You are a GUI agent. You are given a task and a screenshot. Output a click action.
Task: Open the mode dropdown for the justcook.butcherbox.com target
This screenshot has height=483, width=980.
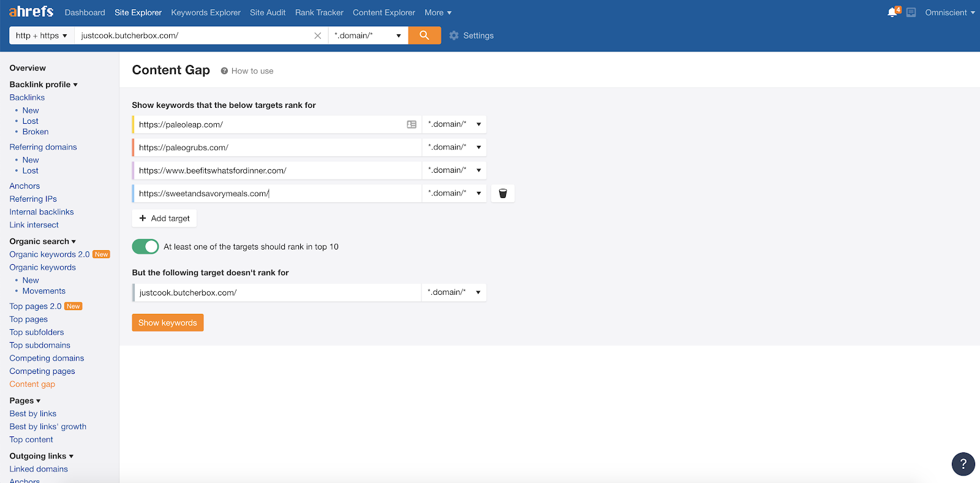coord(454,292)
